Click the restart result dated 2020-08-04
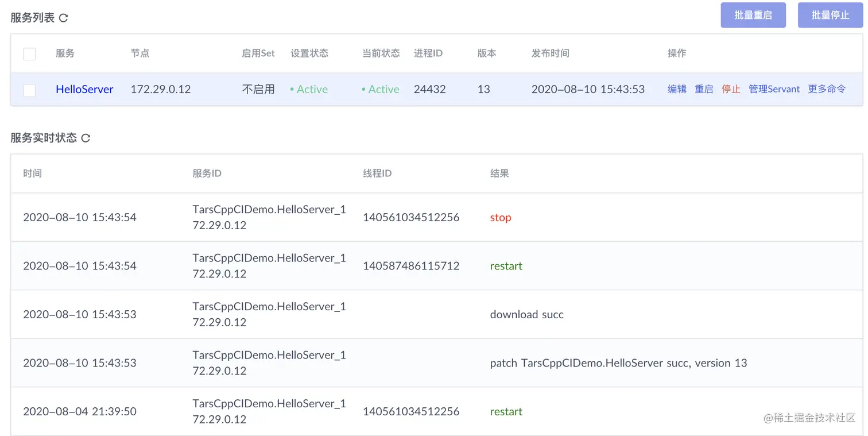Image resolution: width=868 pixels, height=436 pixels. [506, 411]
